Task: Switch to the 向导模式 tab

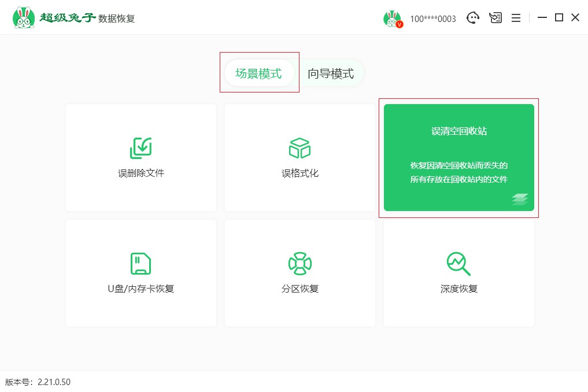Action: point(331,73)
